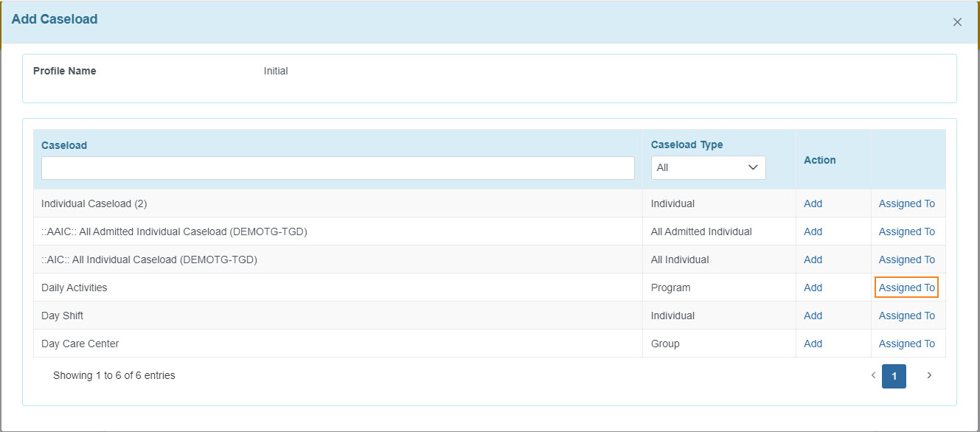Add the Day Shift caseload
This screenshot has height=432, width=980.
pos(813,316)
